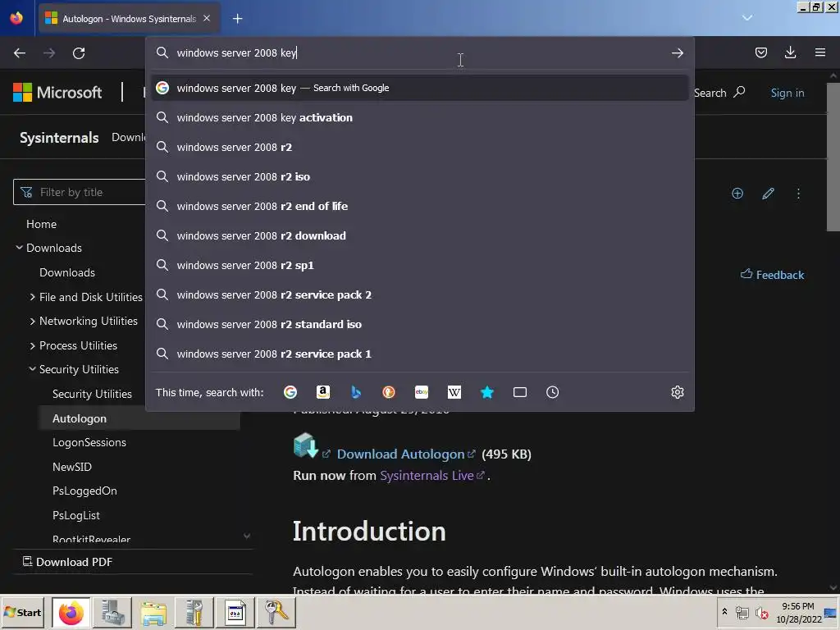Click the muted volume tray icon
The width and height of the screenshot is (840, 630).
pos(761,612)
